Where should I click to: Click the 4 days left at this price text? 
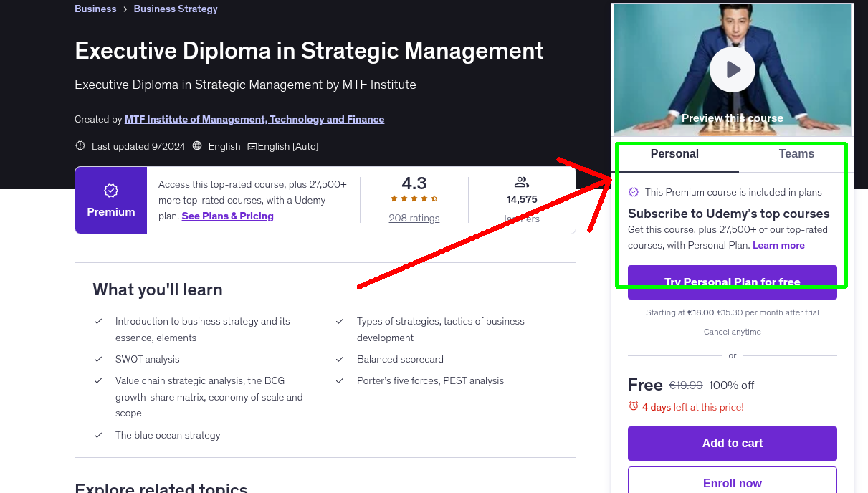(x=693, y=407)
